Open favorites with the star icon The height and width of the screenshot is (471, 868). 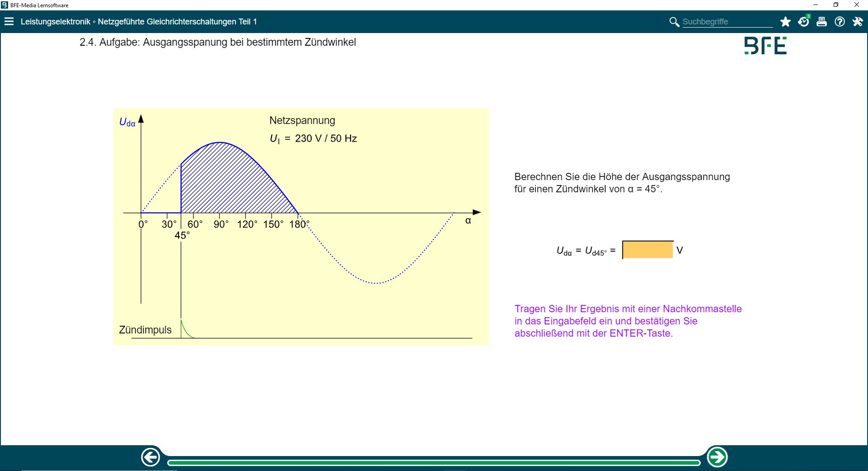(x=785, y=22)
